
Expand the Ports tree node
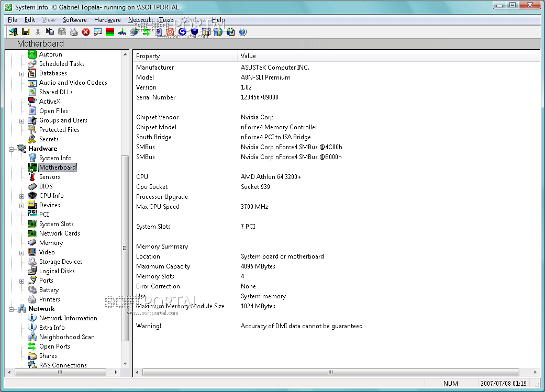click(x=21, y=281)
